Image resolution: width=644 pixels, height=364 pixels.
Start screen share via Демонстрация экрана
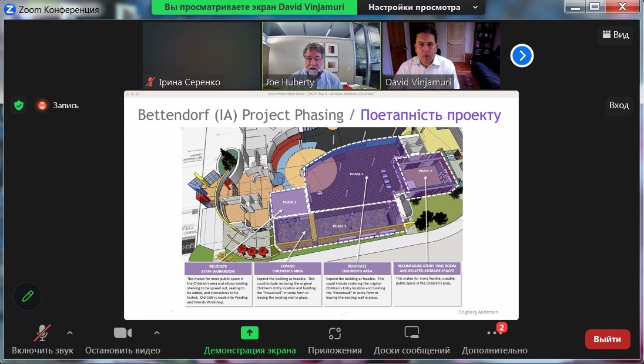pyautogui.click(x=249, y=339)
